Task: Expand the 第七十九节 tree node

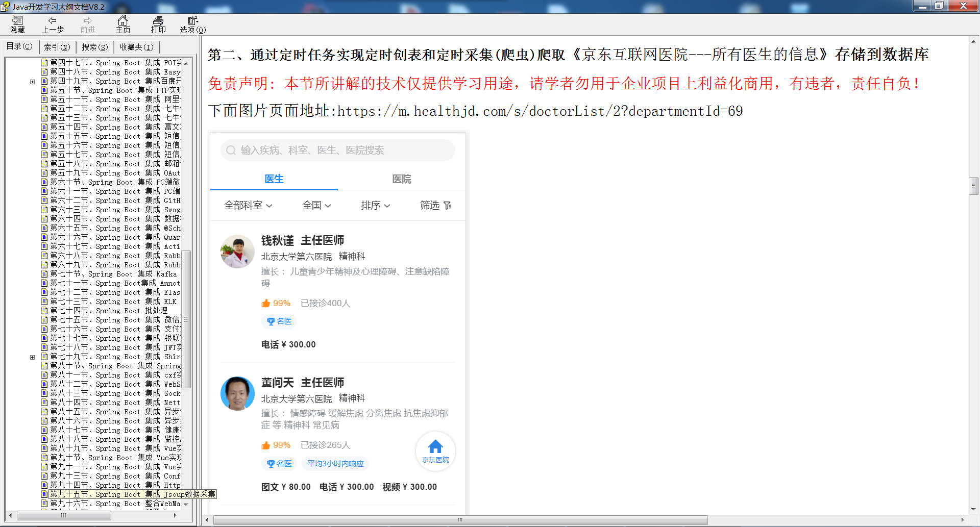Action: [x=32, y=357]
